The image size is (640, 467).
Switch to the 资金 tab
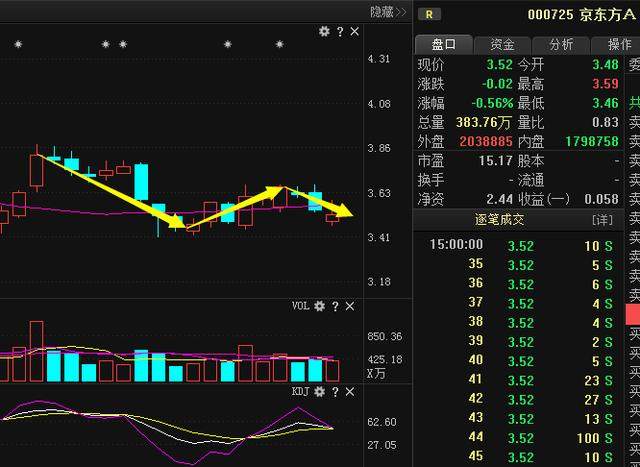coord(502,44)
